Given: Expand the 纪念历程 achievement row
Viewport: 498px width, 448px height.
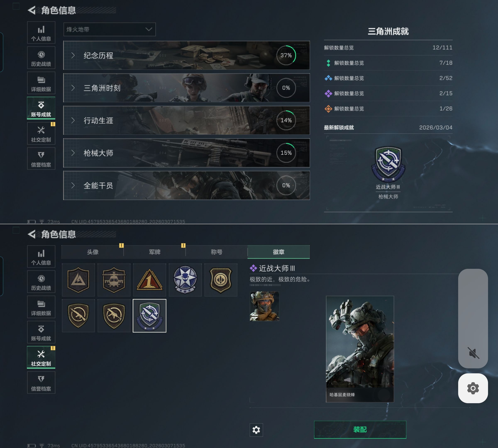Looking at the screenshot, I should pos(187,55).
